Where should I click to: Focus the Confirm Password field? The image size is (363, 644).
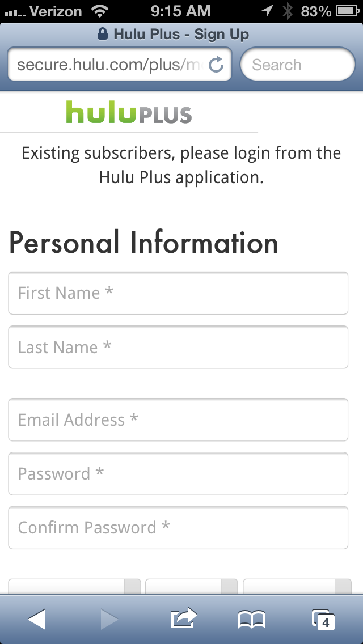click(x=178, y=527)
